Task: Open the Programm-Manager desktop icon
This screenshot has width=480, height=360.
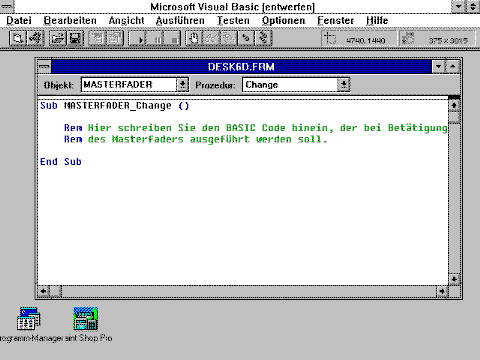Action: point(29,319)
